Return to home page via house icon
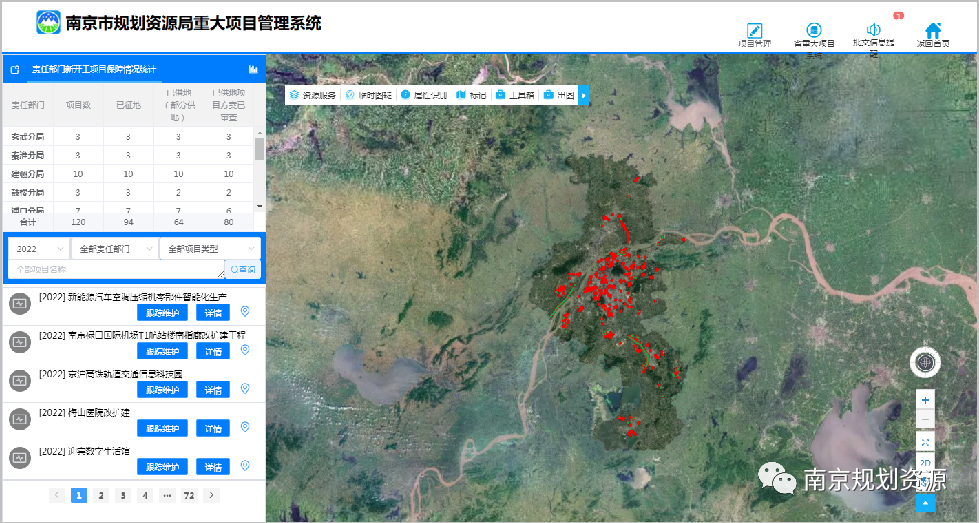Image resolution: width=979 pixels, height=523 pixels. (933, 30)
